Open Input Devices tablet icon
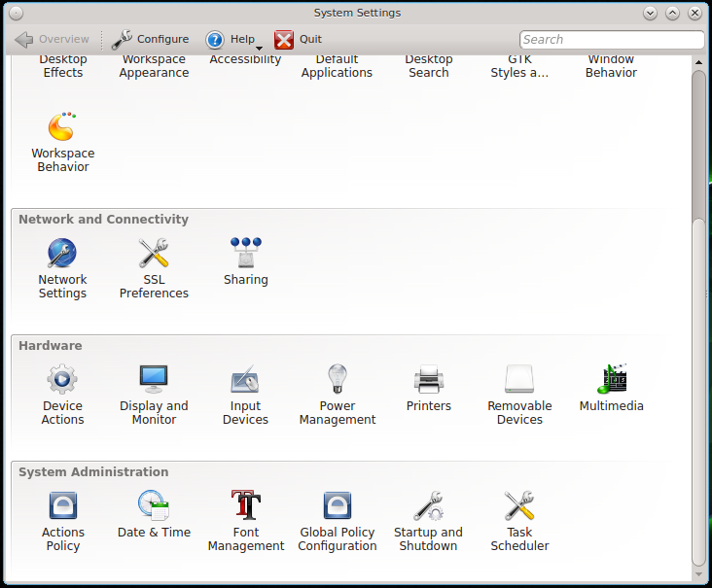 pyautogui.click(x=245, y=379)
